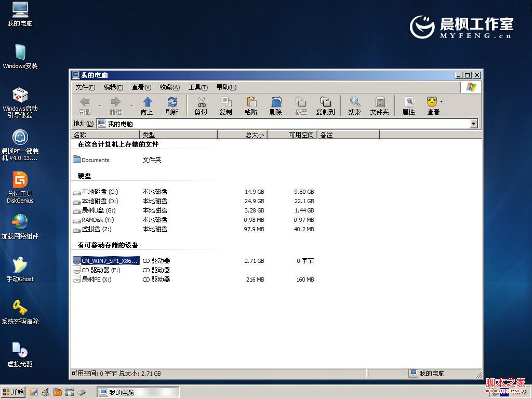Image resolution: width=532 pixels, height=399 pixels.
Task: Expand the View (查看) toolbar dropdown arrow
Action: tap(442, 101)
